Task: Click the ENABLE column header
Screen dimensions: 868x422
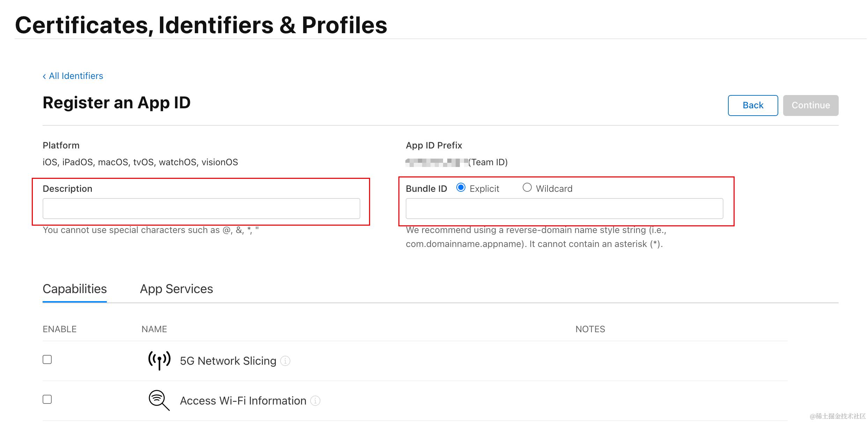Action: tap(60, 329)
